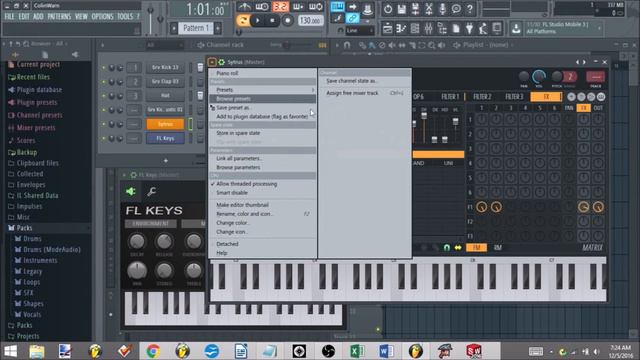
Task: Click Assign free mixer track entry
Action: (365, 93)
